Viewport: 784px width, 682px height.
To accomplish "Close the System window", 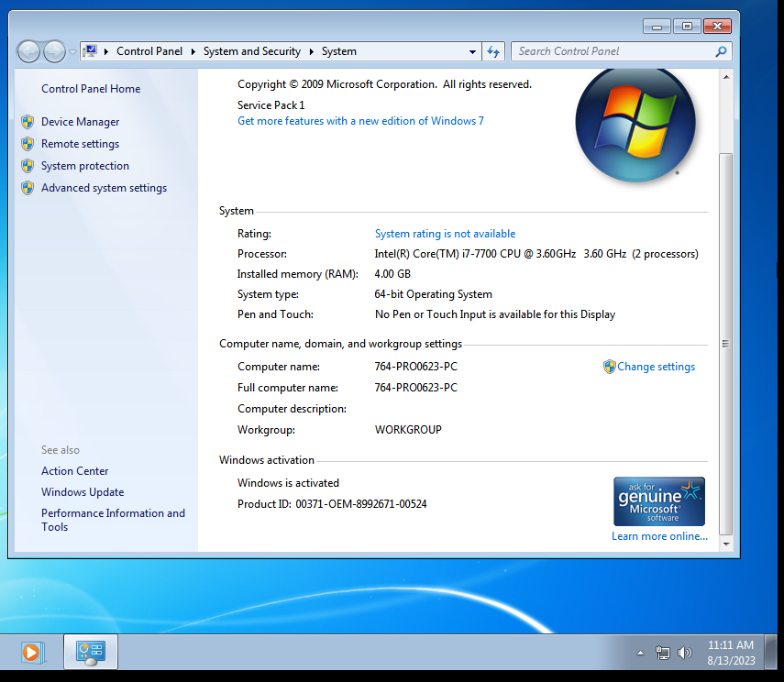I will [x=717, y=27].
